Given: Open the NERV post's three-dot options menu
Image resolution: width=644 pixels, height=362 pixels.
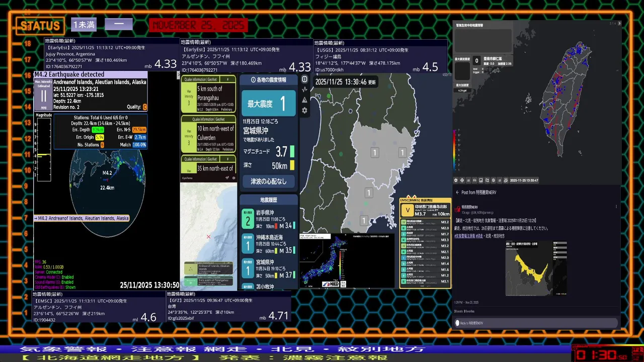Looking at the screenshot, I should (616, 207).
